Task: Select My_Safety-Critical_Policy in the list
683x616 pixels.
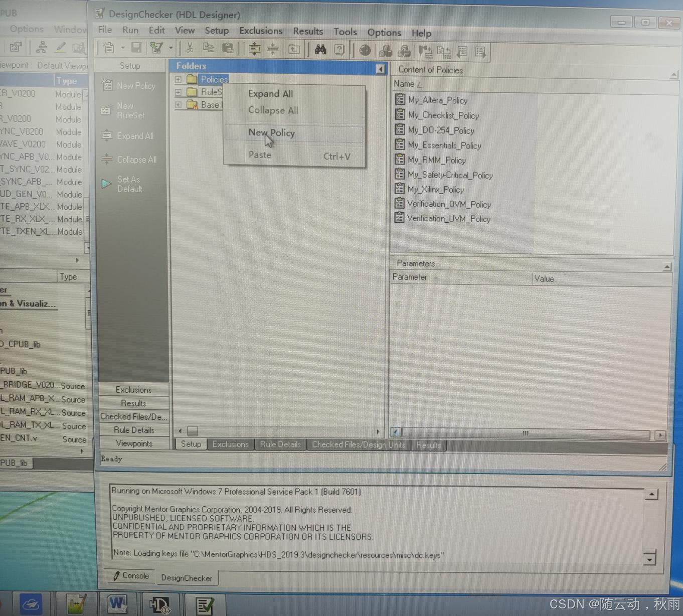Action: pos(450,175)
